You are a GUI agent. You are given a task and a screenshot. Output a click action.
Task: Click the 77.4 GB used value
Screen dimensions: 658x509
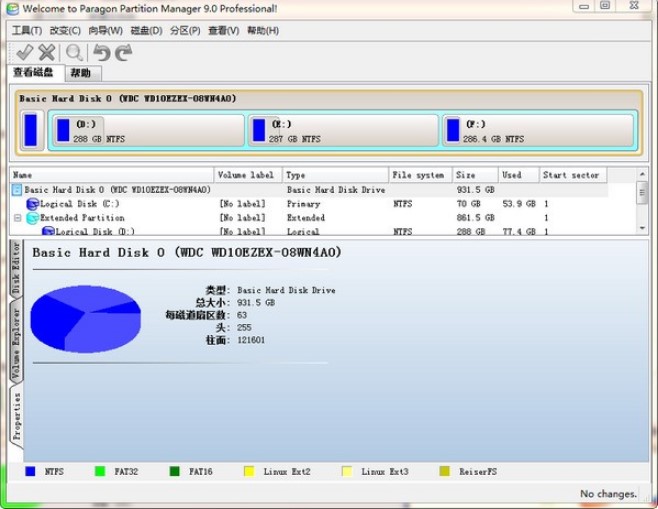(x=519, y=231)
